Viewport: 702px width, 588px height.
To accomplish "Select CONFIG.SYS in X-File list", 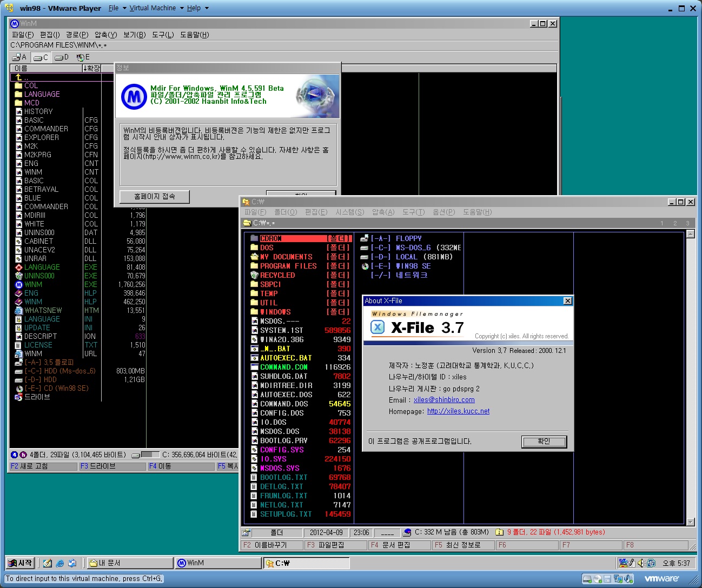I will point(301,450).
